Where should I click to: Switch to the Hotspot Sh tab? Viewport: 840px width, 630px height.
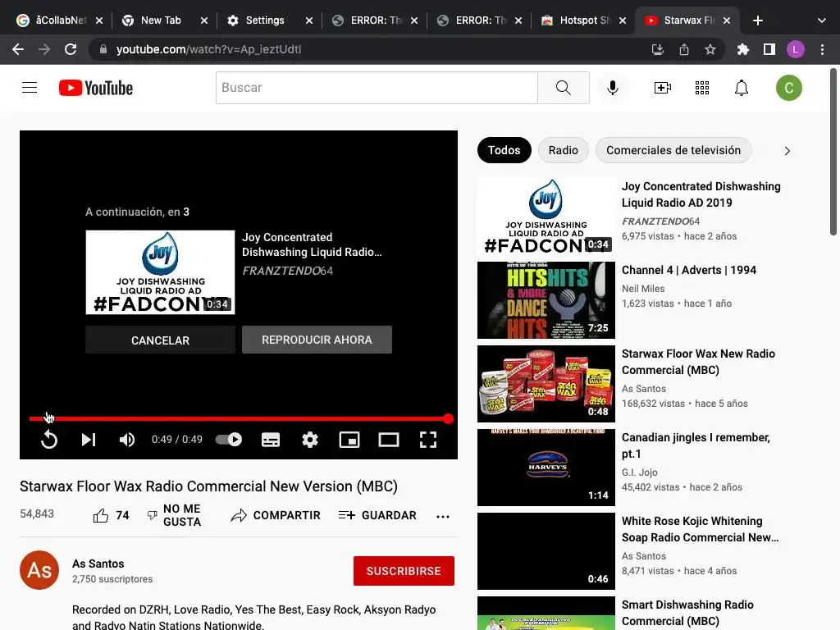click(x=584, y=21)
